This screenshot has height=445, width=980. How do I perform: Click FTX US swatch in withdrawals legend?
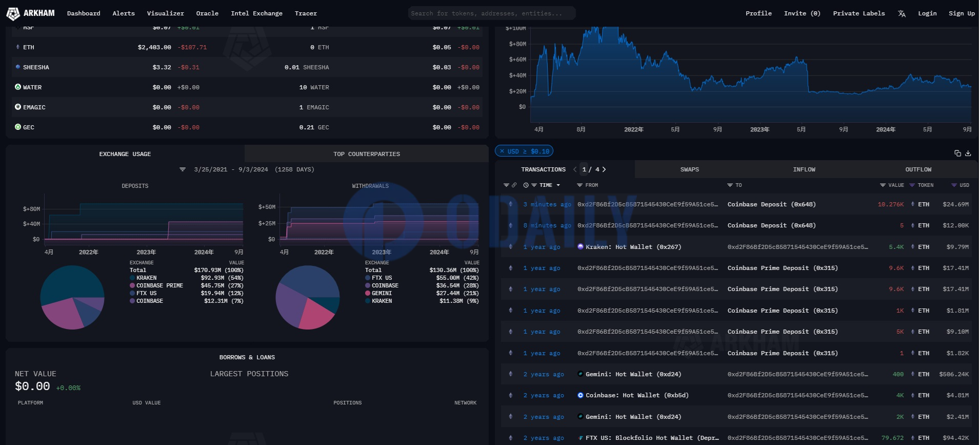click(368, 278)
